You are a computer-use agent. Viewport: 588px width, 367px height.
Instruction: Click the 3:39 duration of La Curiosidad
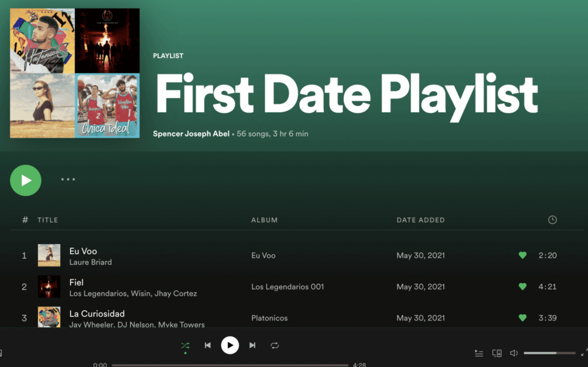547,318
